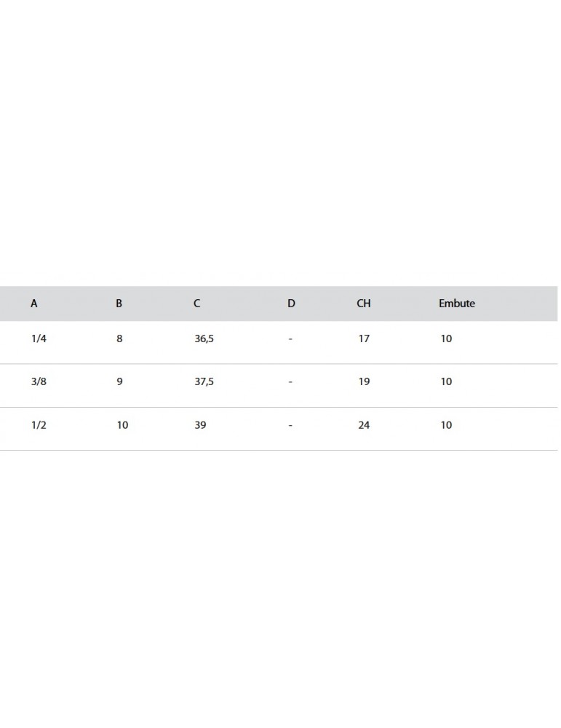Select the B value in the 1/2 row

click(x=122, y=425)
